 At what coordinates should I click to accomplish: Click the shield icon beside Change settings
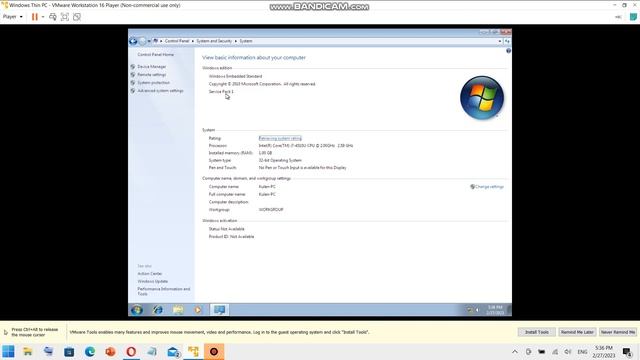point(472,187)
